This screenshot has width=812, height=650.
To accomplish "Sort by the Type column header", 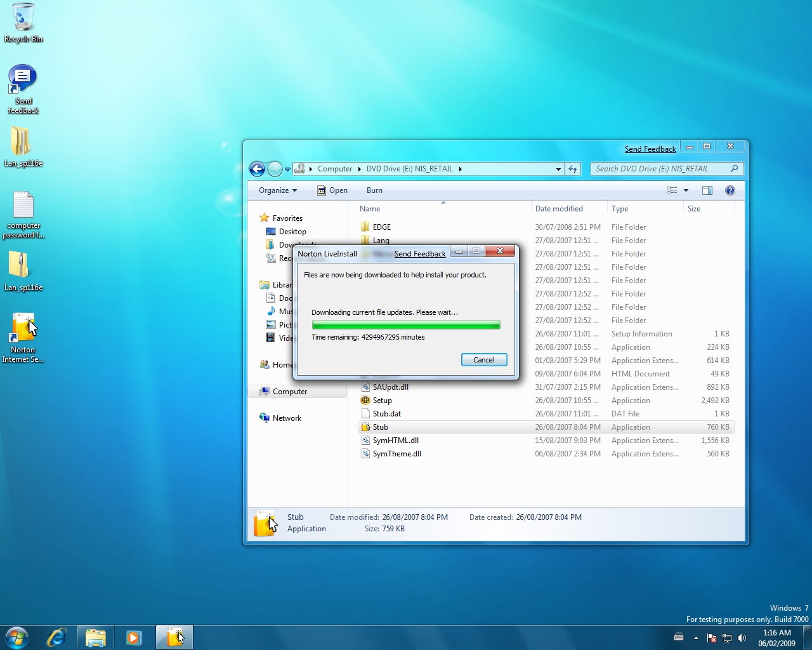I will pos(620,209).
